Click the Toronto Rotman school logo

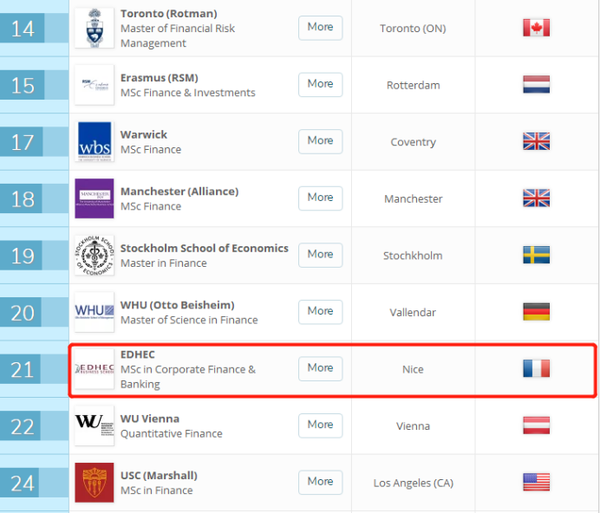94,27
